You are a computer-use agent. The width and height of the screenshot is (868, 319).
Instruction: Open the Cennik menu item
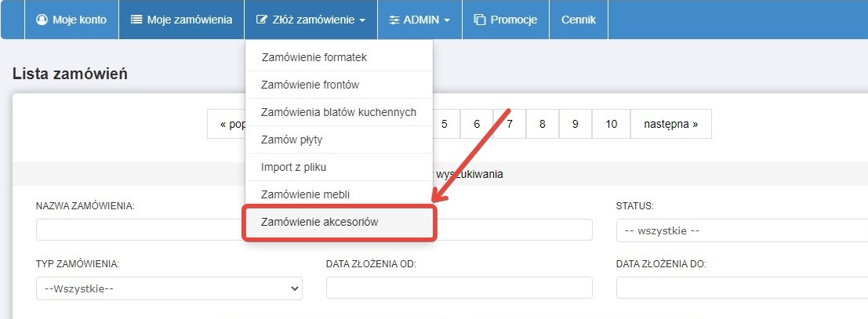tap(579, 20)
